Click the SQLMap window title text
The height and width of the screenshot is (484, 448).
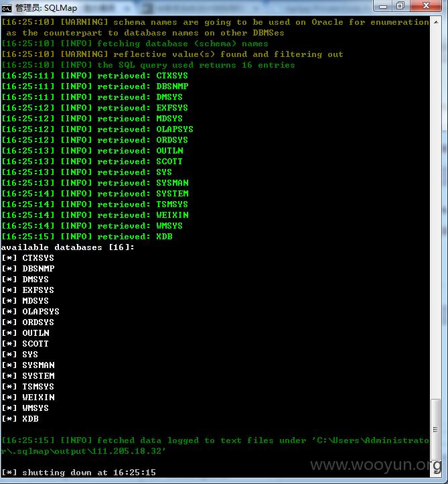point(46,8)
